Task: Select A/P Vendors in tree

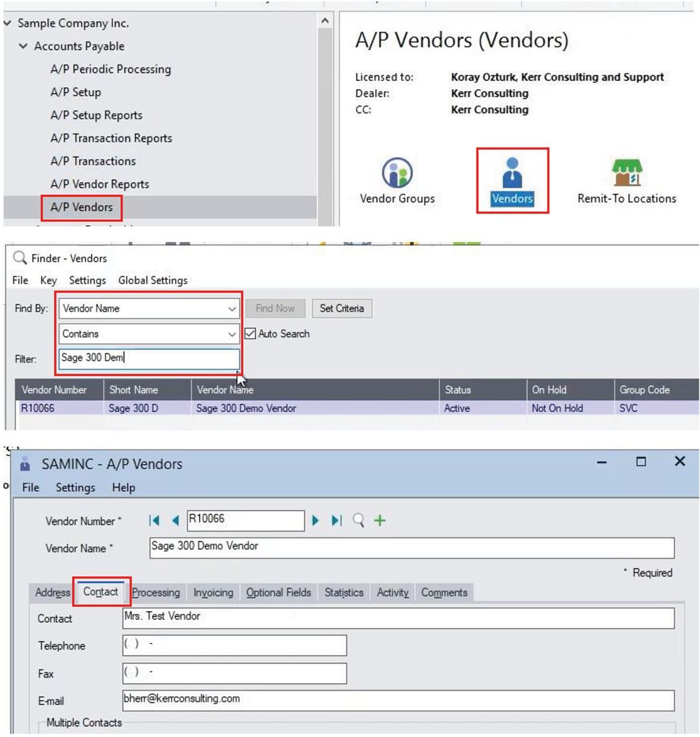Action: (x=82, y=207)
